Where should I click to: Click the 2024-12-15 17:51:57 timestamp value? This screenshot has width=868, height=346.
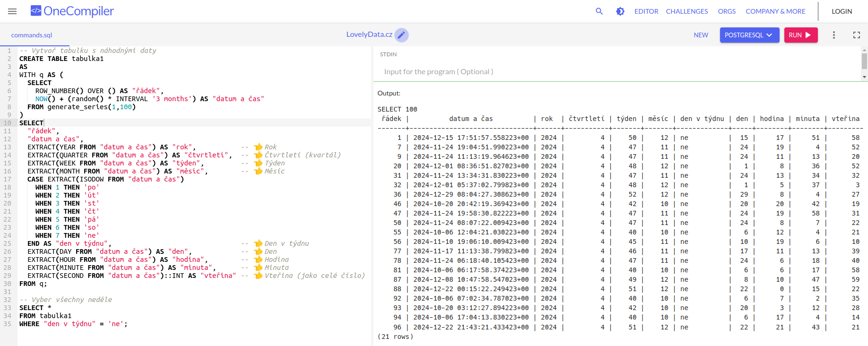471,138
